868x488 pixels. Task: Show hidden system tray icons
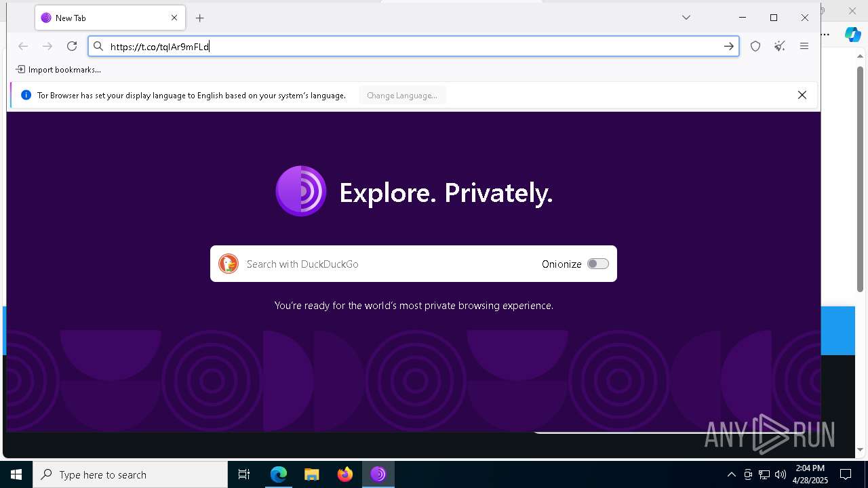731,474
